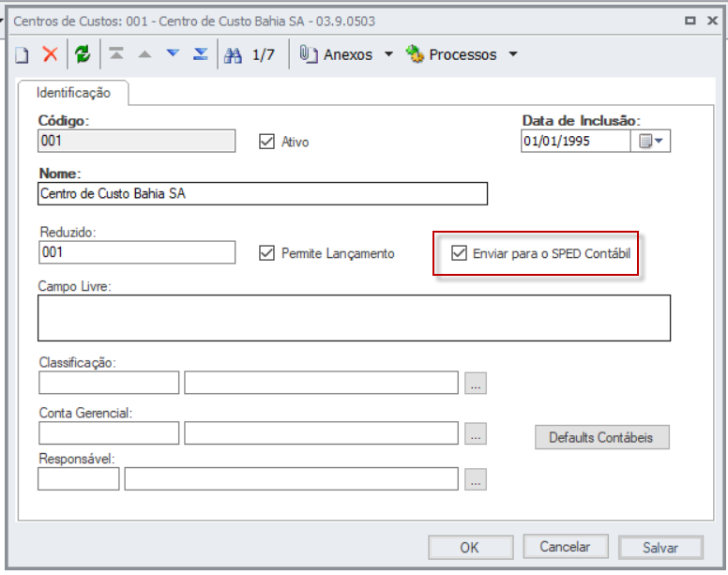This screenshot has width=728, height=575.
Task: Expand the Anexos dropdown arrow
Action: 388,54
